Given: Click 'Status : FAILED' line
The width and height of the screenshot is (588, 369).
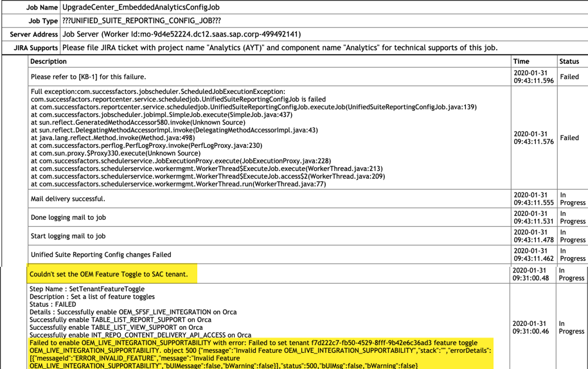Looking at the screenshot, I should (x=53, y=304).
